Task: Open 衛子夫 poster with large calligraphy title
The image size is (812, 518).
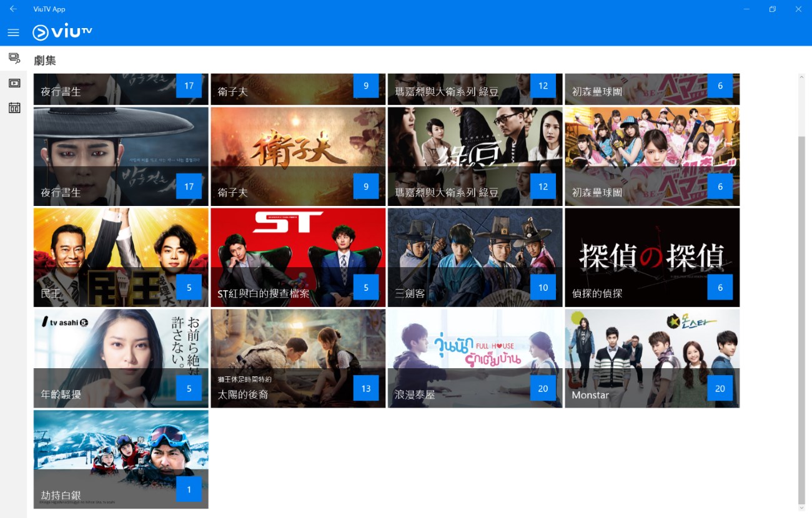Action: click(x=298, y=156)
